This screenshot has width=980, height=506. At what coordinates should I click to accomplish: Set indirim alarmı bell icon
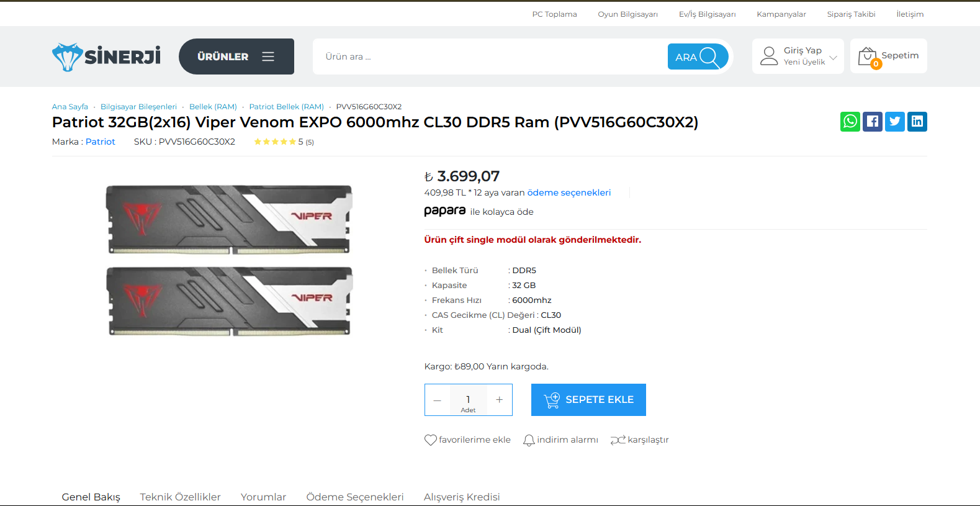click(x=529, y=440)
